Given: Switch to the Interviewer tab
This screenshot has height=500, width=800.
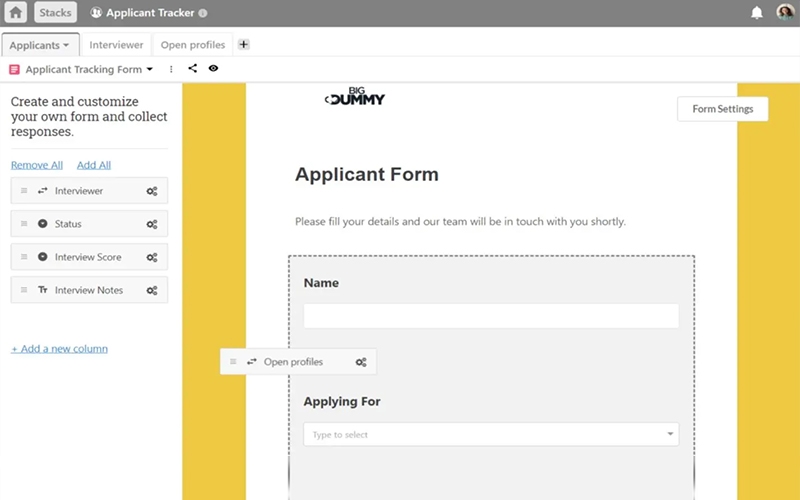Looking at the screenshot, I should pos(116,45).
